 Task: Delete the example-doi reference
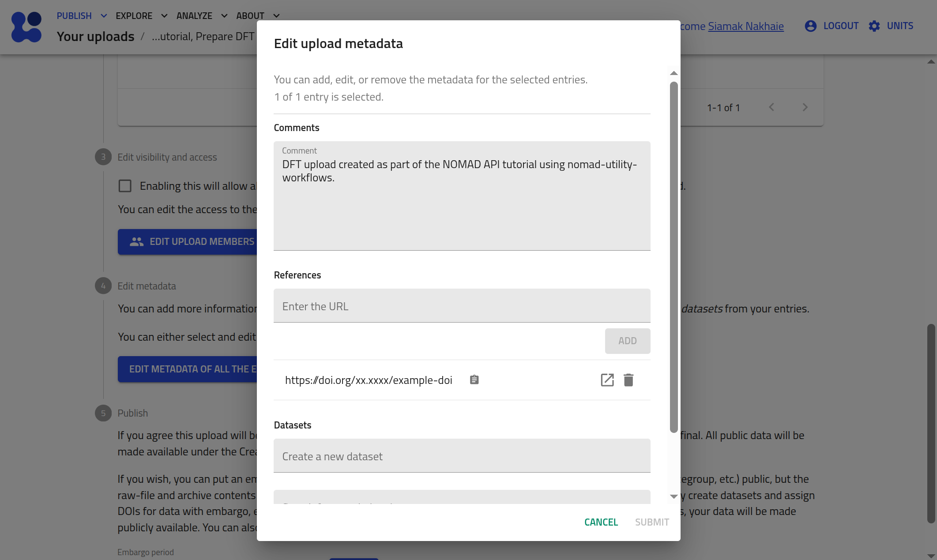pos(628,380)
